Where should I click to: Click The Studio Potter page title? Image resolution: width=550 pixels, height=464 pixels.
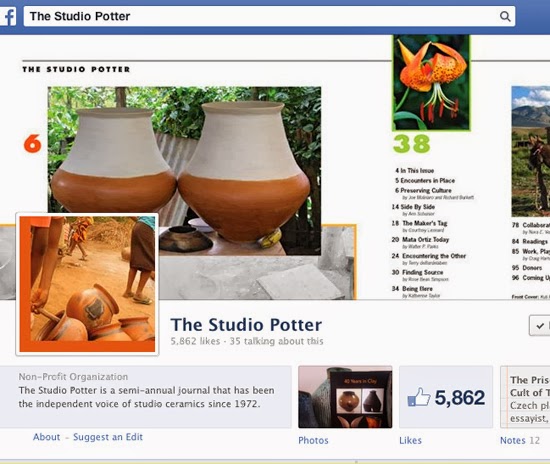(246, 324)
